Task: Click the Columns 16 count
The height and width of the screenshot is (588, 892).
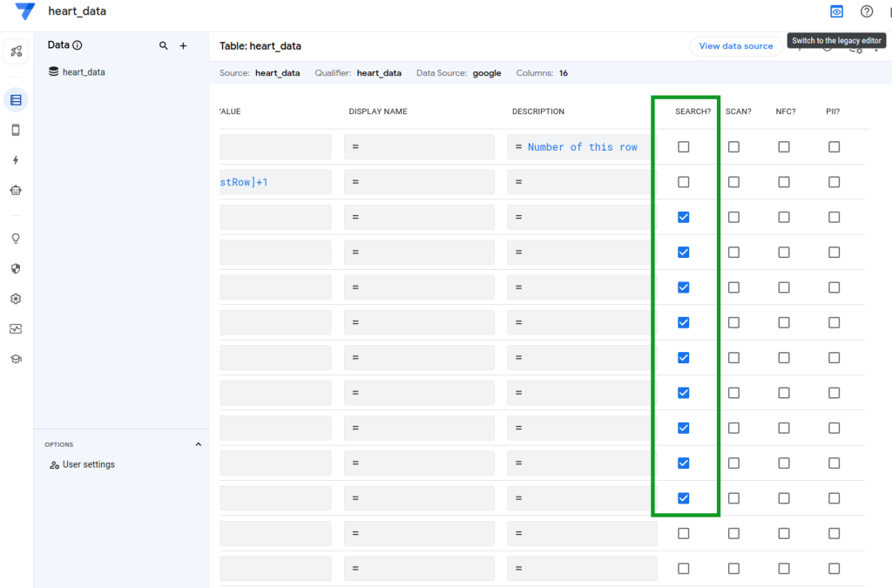Action: click(564, 73)
